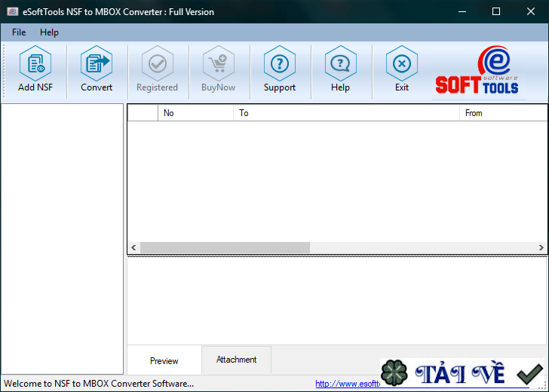Viewport: 549px width, 392px height.
Task: Minimize the converter window
Action: [x=462, y=11]
